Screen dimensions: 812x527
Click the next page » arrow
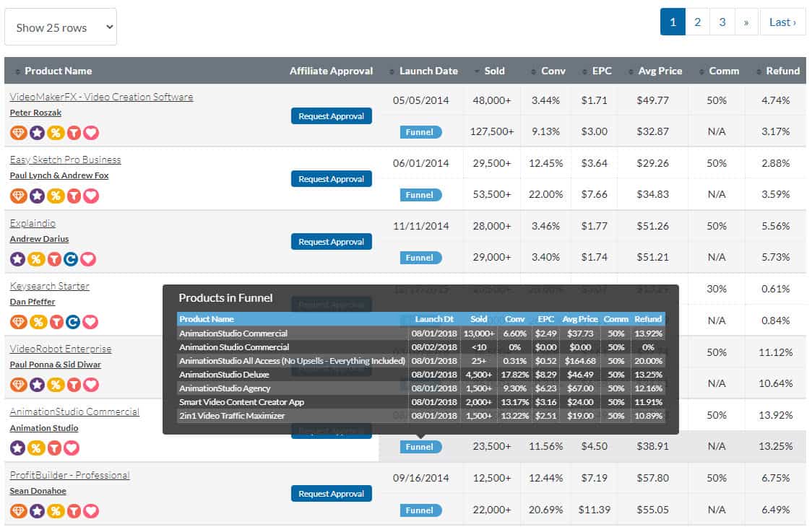746,22
